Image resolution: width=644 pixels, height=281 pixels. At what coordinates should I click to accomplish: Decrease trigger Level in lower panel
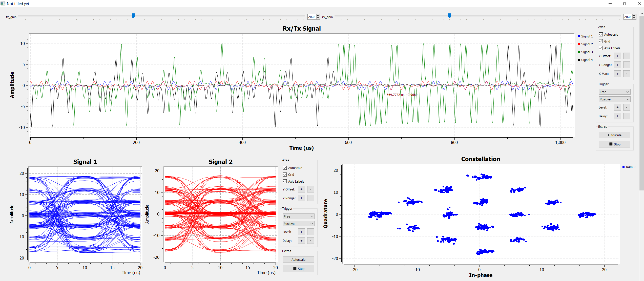coord(310,232)
